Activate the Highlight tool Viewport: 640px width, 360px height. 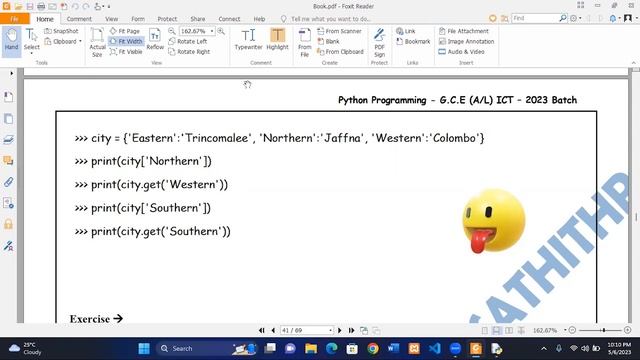click(x=277, y=40)
